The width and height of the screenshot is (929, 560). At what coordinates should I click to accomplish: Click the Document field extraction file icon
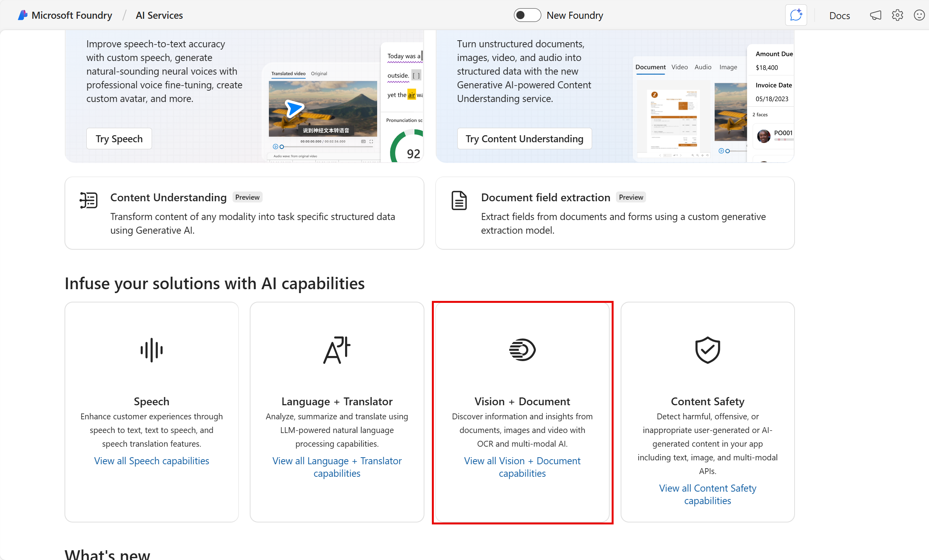pyautogui.click(x=459, y=200)
